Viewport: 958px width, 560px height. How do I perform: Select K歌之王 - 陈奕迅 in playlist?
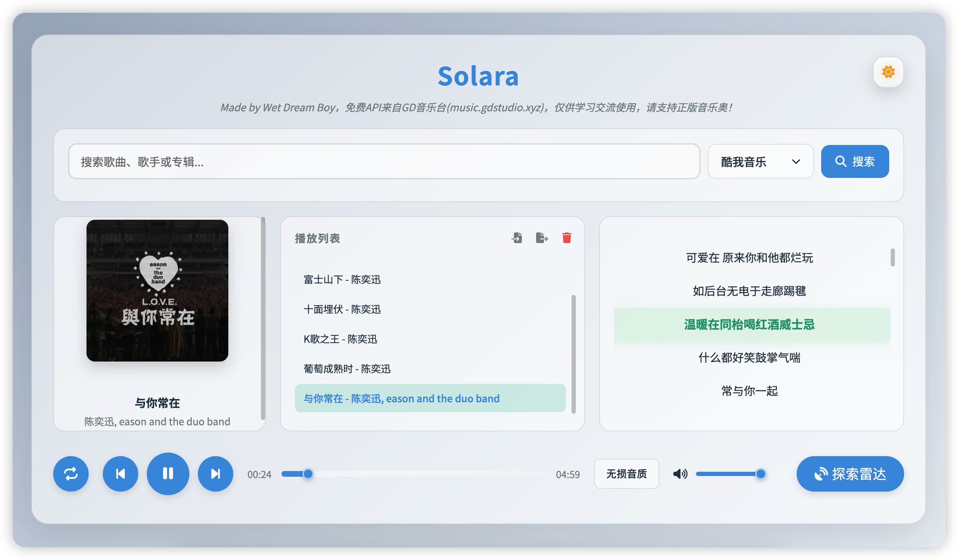[340, 339]
